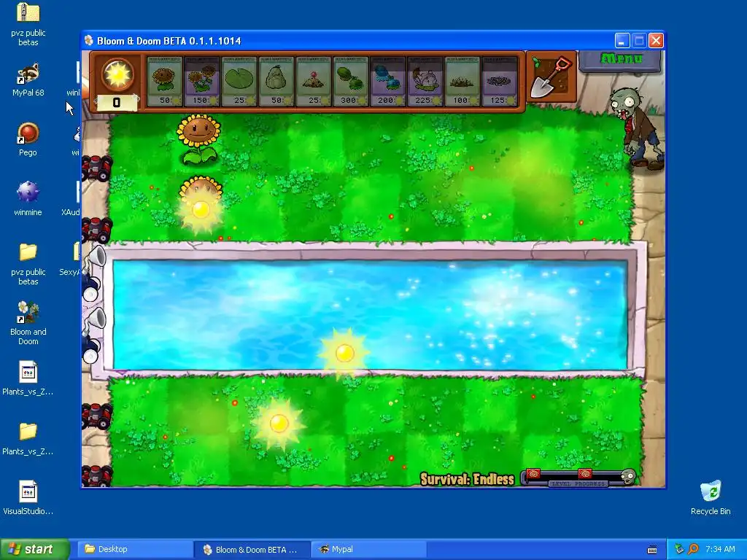Image resolution: width=747 pixels, height=560 pixels.
Task: Click the second row lawn mower
Action: (x=97, y=230)
